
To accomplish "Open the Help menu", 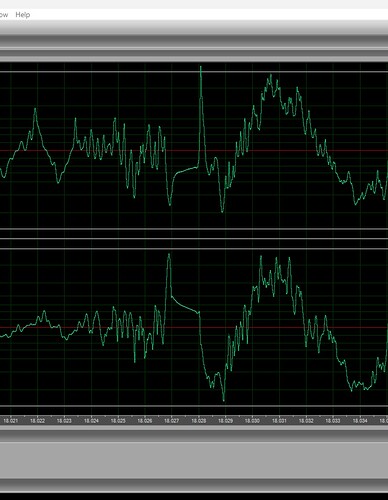I will (23, 15).
